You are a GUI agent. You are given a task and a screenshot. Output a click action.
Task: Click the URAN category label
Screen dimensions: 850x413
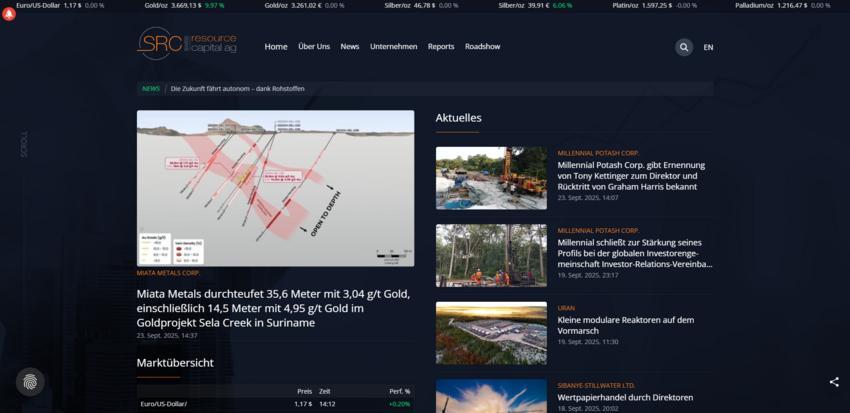[x=566, y=308]
